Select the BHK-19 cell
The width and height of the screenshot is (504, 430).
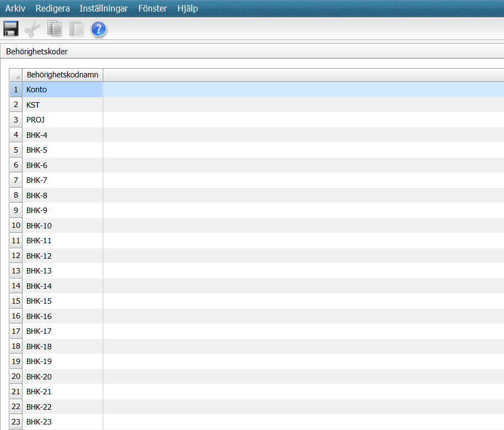click(63, 361)
